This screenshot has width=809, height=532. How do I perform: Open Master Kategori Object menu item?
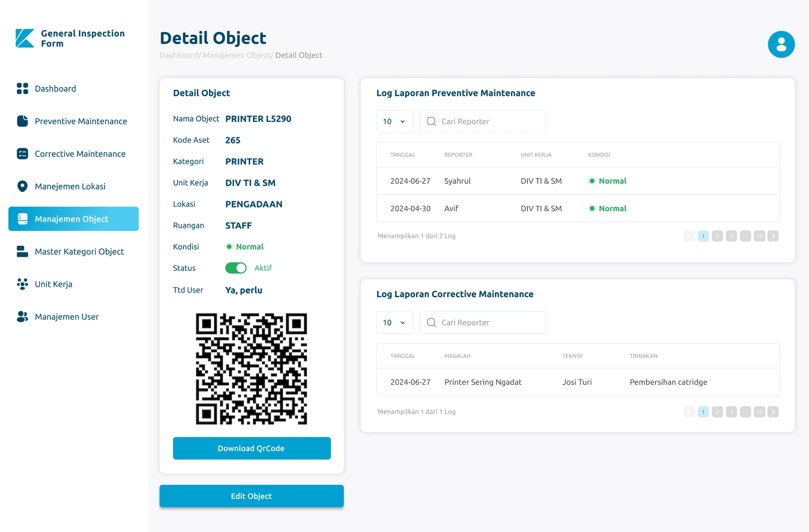tap(73, 252)
